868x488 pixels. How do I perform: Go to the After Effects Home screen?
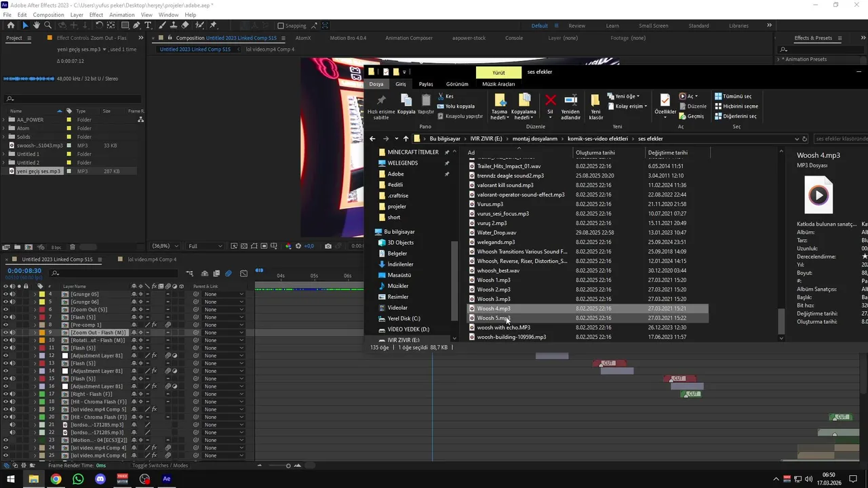pyautogui.click(x=10, y=25)
